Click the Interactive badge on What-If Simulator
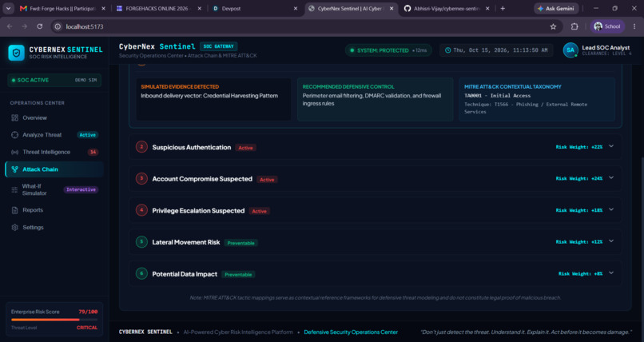This screenshot has height=342, width=644. click(81, 189)
